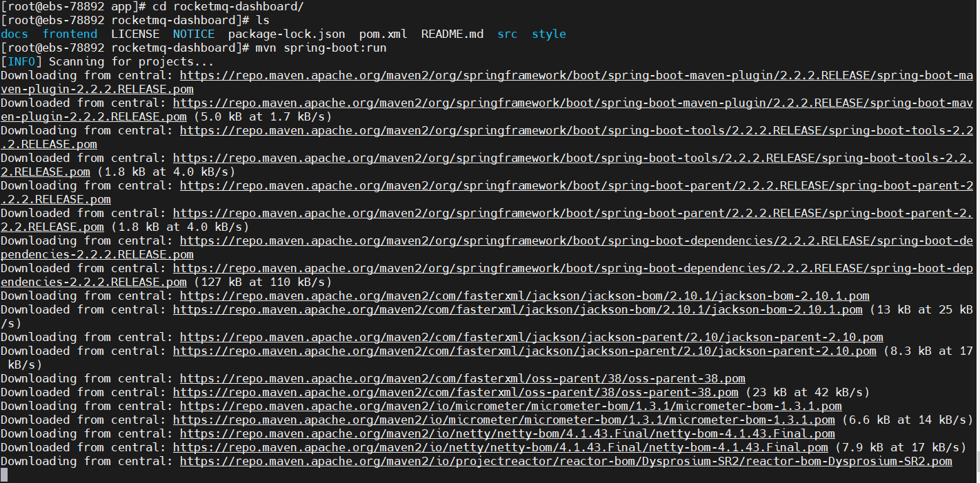Open the Downloaded jackson-bom-2.10.1.pom URL
This screenshot has width=980, height=483.
click(x=517, y=309)
